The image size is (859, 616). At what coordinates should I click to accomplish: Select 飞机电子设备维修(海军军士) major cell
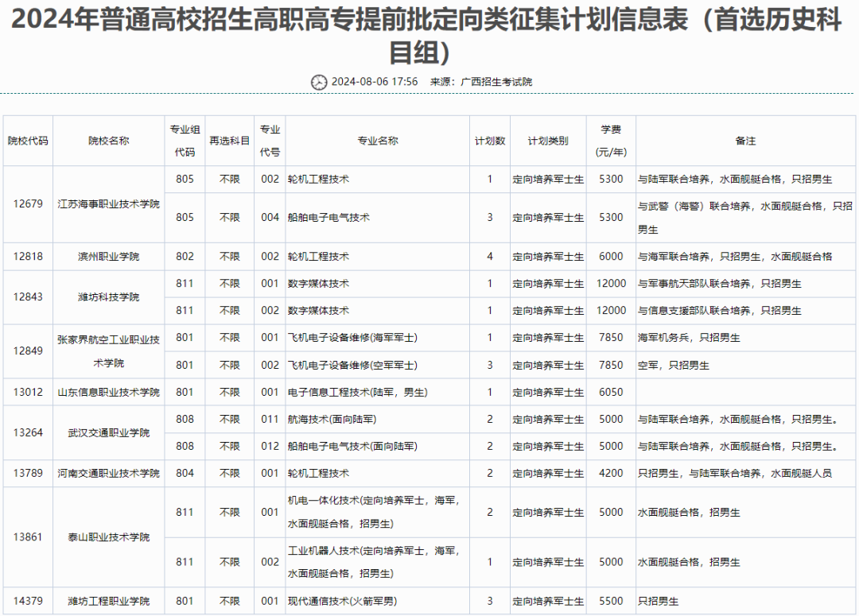point(378,338)
